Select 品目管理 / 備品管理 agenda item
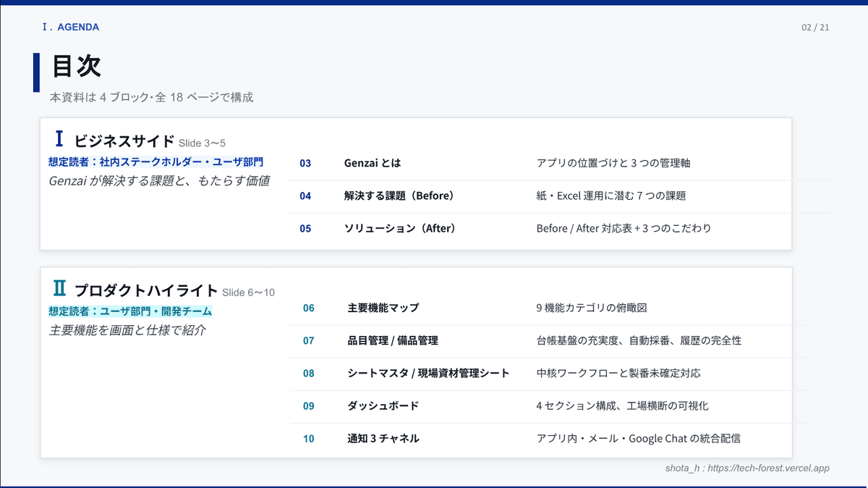Screen dimensions: 868x488 pos(392,340)
